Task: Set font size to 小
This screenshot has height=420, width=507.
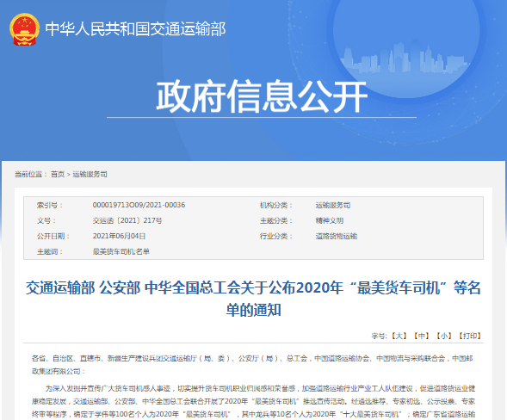Action: click(x=444, y=336)
